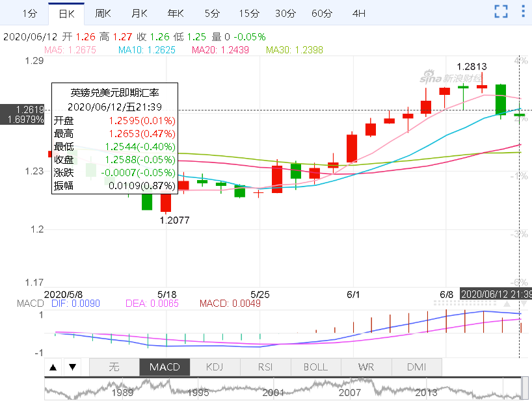532x401 pixels.
Task: Switch indicator to DMI
Action: [x=416, y=367]
